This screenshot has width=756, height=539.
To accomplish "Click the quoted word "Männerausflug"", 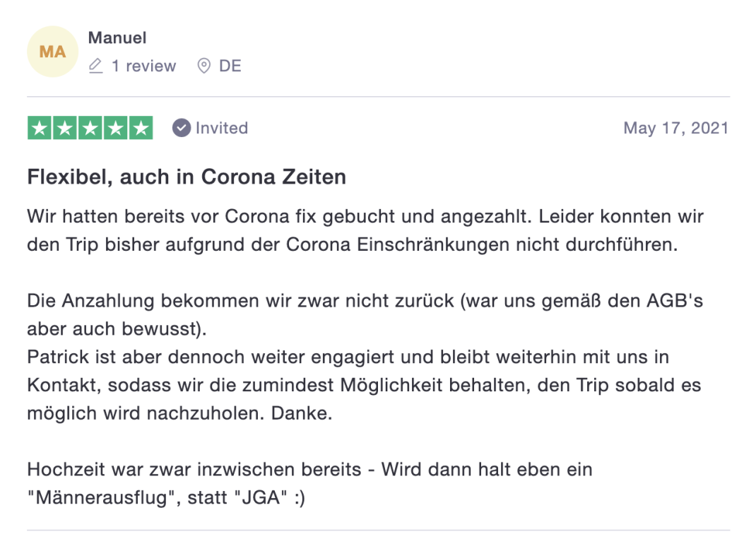I will [103, 498].
